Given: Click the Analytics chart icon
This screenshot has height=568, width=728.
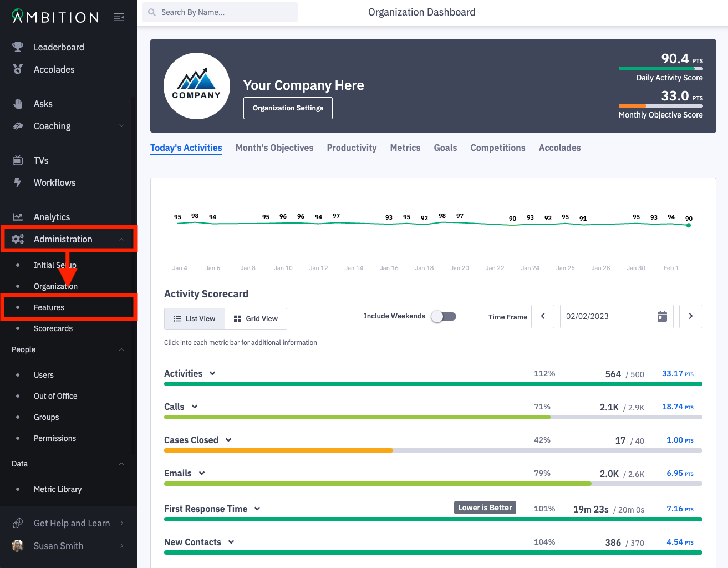Looking at the screenshot, I should 18,217.
